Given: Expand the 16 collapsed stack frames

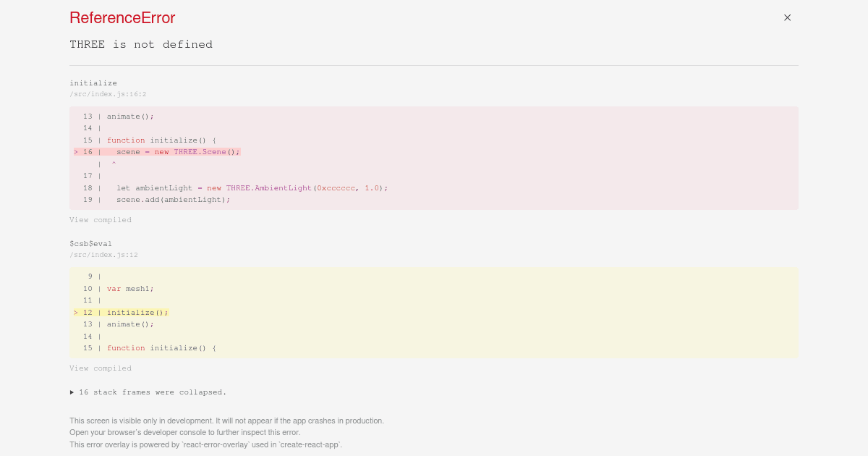Looking at the screenshot, I should click(x=152, y=392).
